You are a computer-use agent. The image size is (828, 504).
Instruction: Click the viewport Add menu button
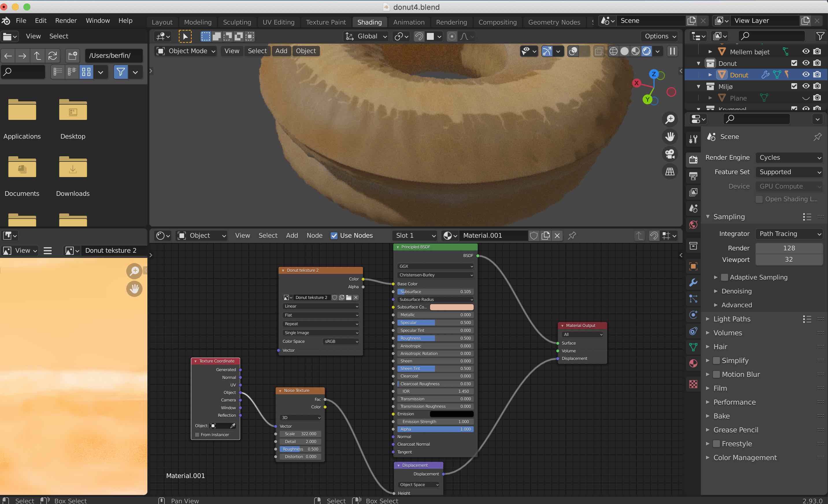coord(281,51)
